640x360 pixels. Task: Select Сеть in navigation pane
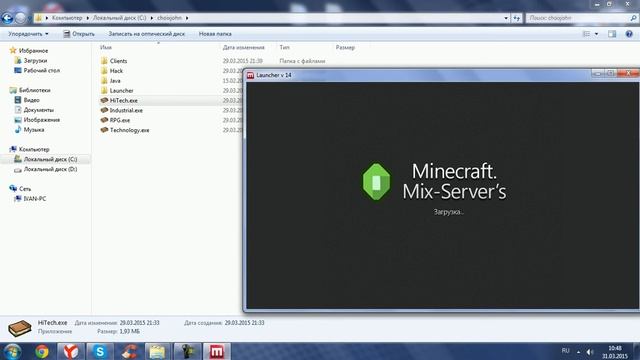pos(24,189)
